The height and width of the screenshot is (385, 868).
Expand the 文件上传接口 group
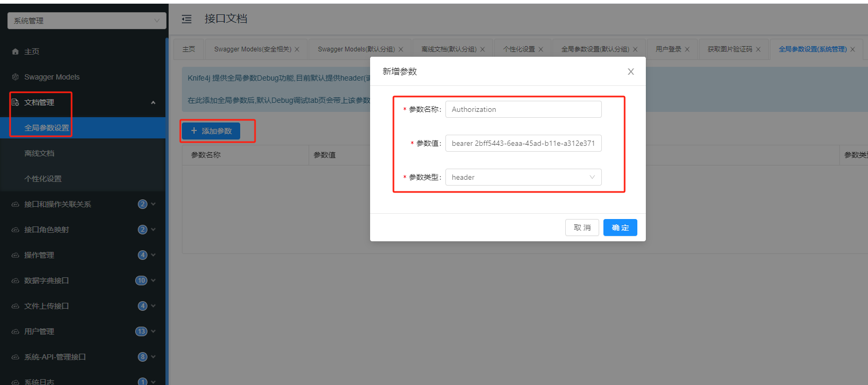click(153, 306)
